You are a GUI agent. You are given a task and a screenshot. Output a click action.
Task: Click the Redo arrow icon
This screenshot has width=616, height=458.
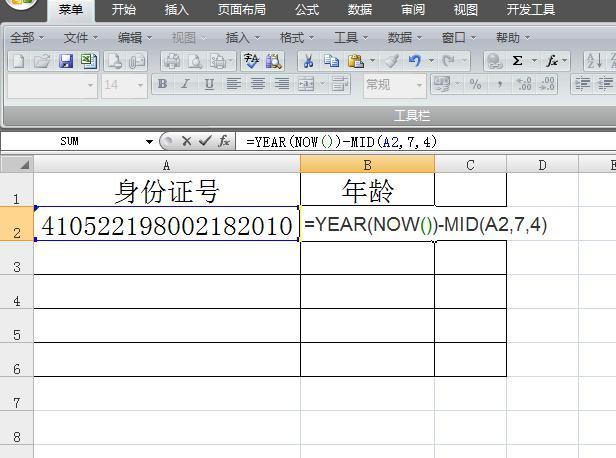click(x=448, y=61)
